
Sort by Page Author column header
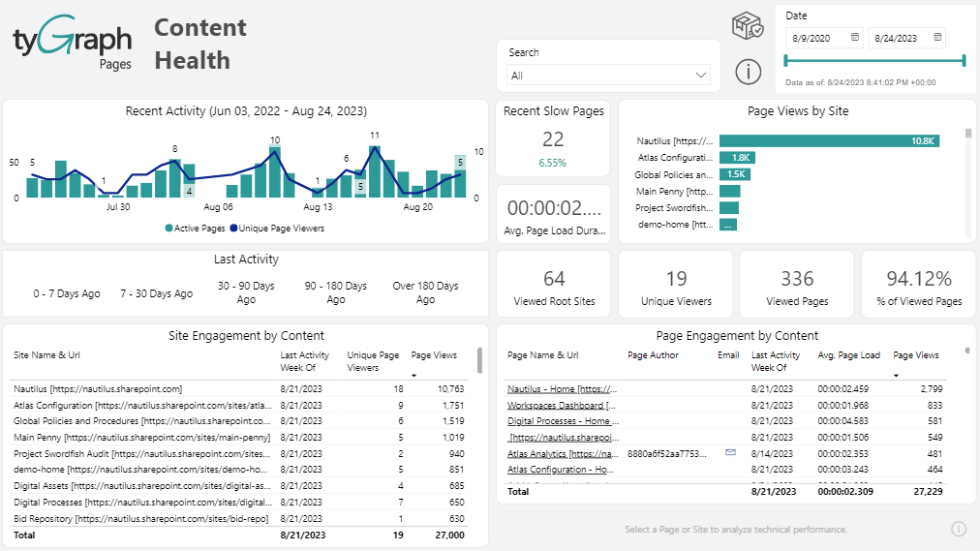653,354
